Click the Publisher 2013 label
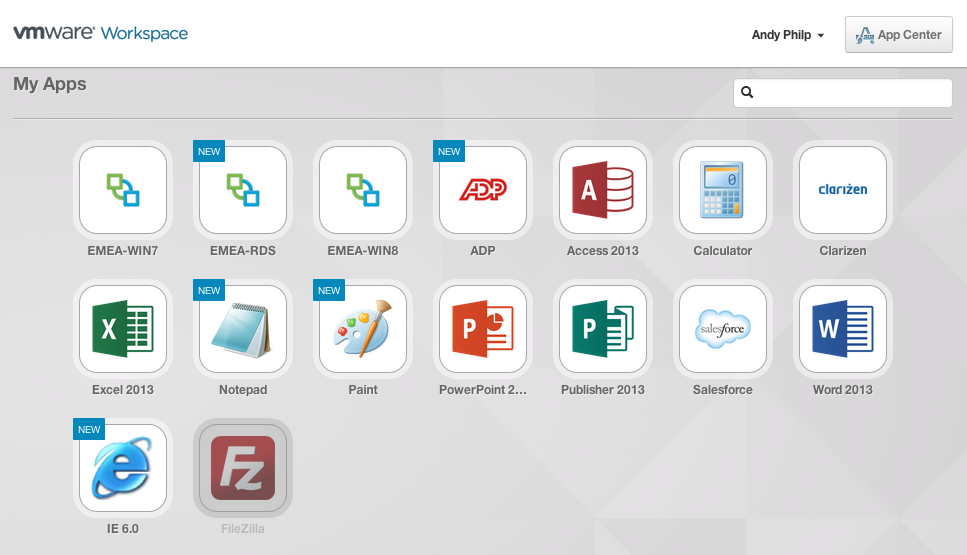The width and height of the screenshot is (967, 555). [x=603, y=390]
